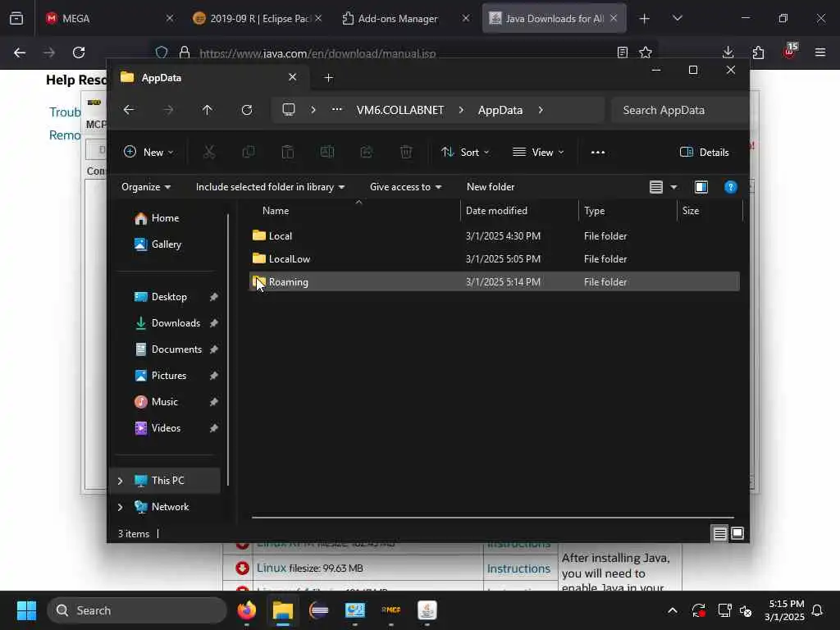
Task: Click the Delete trash icon in Explorer
Action: tap(406, 152)
